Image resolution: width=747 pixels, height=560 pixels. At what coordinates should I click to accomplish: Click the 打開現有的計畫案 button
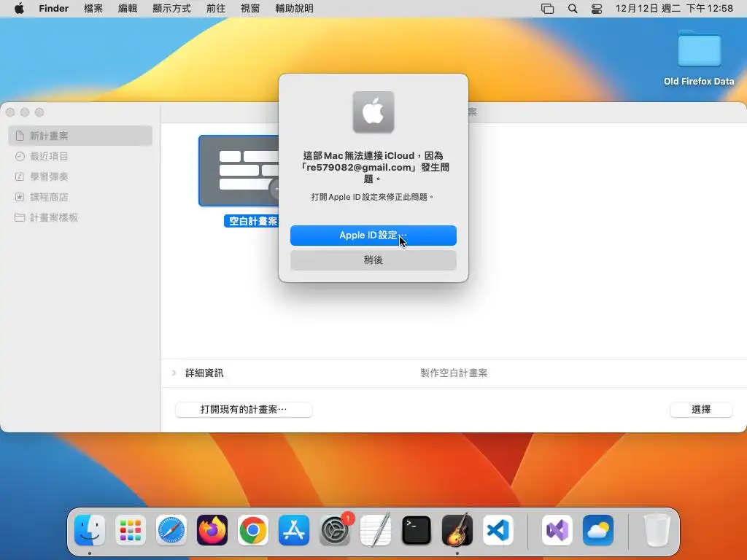pos(244,410)
